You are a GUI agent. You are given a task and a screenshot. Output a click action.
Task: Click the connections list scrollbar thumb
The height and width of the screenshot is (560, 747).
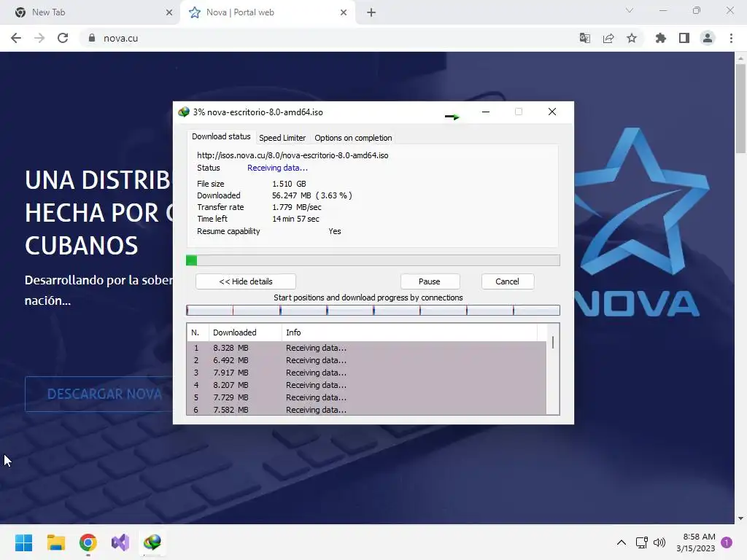tap(553, 343)
